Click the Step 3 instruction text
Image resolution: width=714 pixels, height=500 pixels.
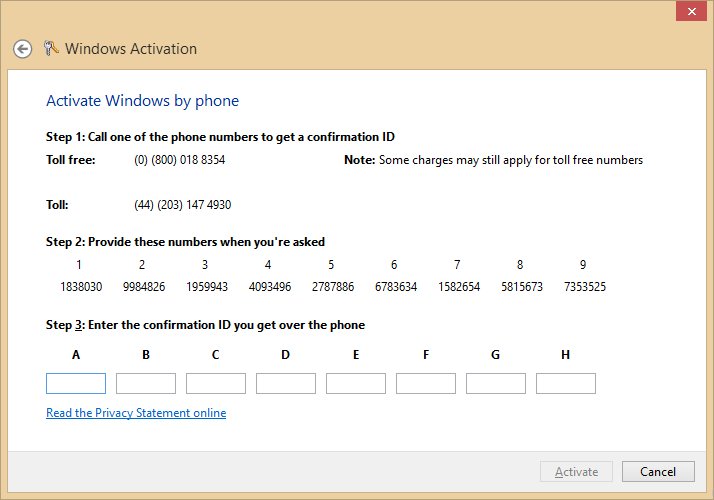[x=205, y=325]
